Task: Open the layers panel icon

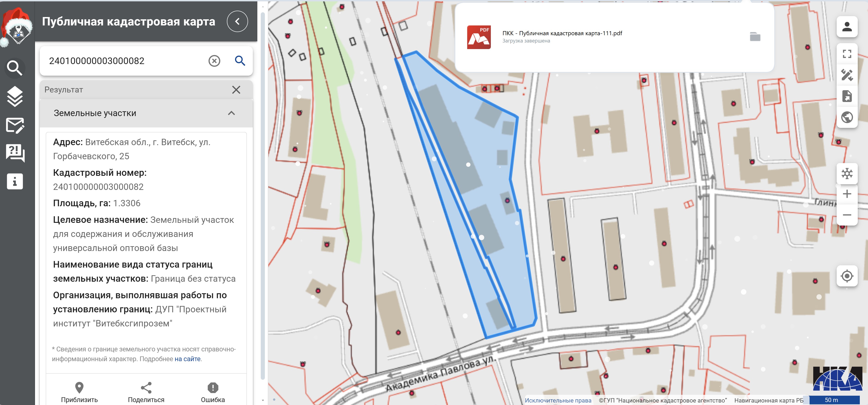Action: 15,96
